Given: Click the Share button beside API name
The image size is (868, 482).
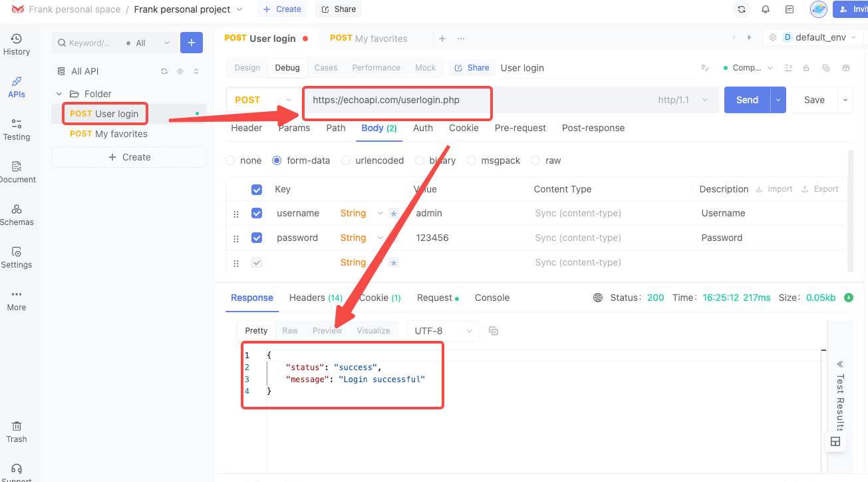Looking at the screenshot, I should [472, 68].
